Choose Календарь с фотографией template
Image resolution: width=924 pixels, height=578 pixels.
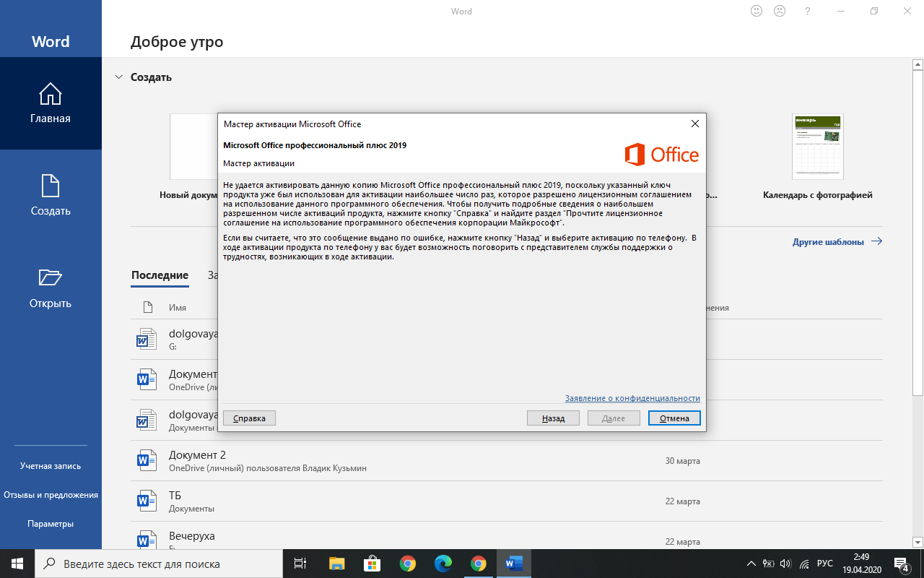817,157
